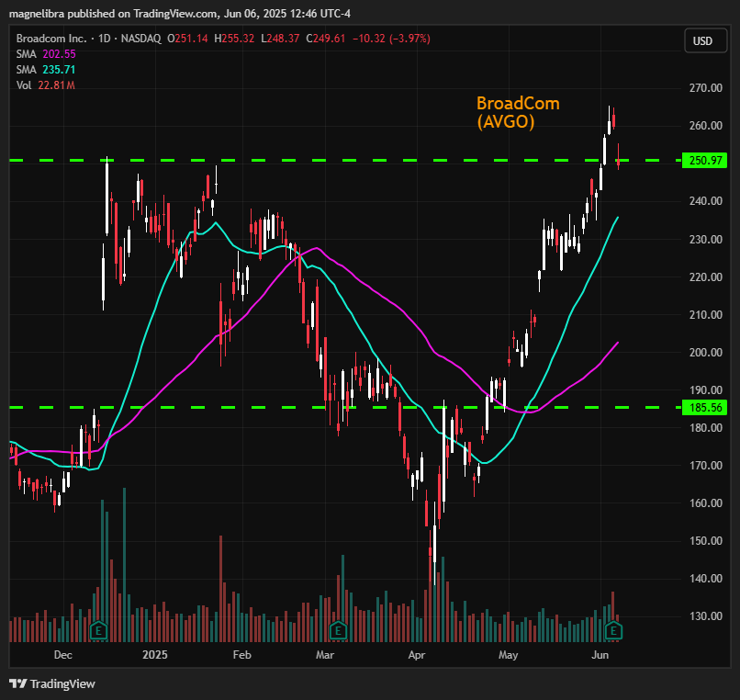Click the TradingView wordmark at the bottom
Image resolution: width=740 pixels, height=700 pixels.
coord(62,684)
